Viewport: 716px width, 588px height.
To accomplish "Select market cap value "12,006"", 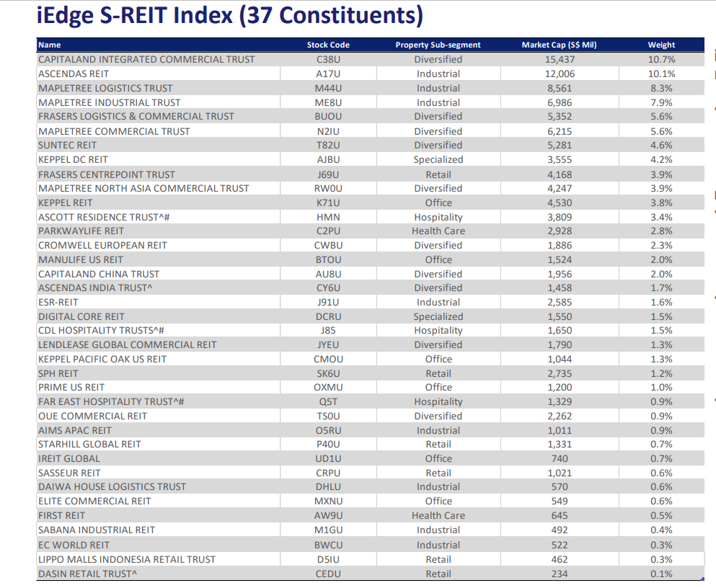I will tap(560, 74).
